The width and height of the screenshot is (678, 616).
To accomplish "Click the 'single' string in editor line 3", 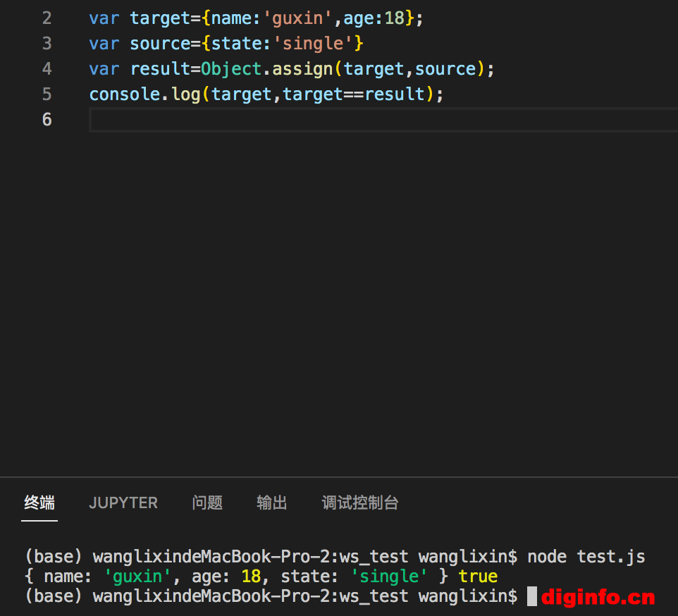I will pos(313,44).
